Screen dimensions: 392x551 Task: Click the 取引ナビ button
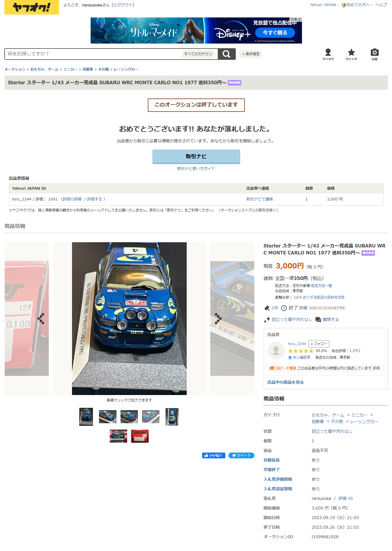pyautogui.click(x=196, y=157)
